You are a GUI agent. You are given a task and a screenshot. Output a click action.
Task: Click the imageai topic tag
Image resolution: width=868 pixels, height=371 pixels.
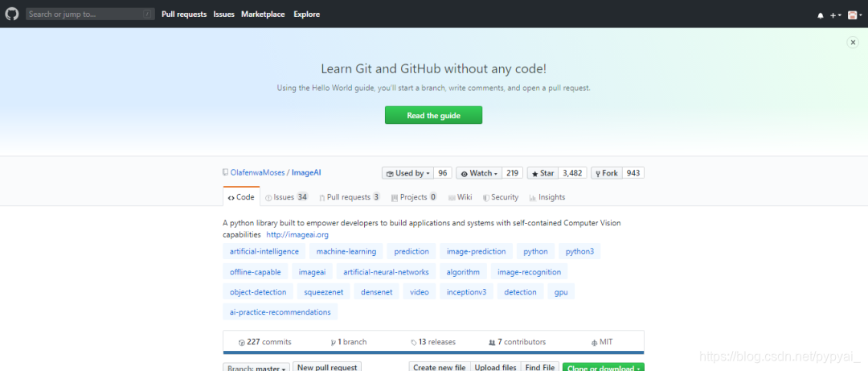[x=312, y=272]
